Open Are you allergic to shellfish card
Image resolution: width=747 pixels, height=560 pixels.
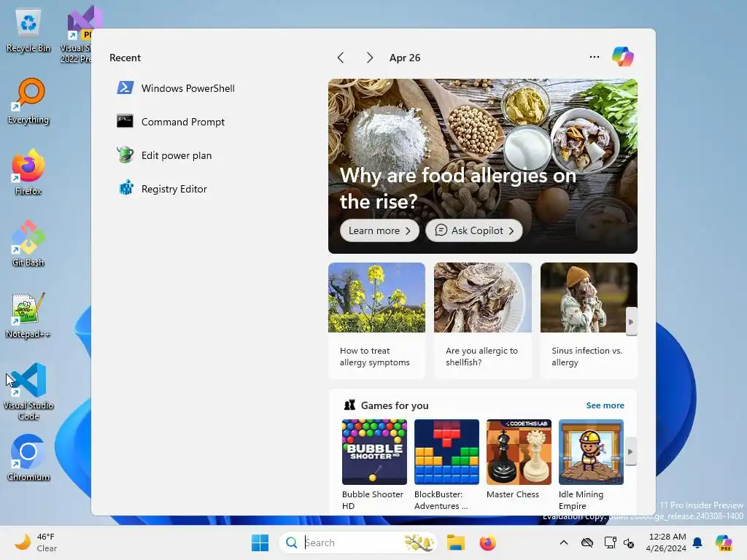click(483, 321)
